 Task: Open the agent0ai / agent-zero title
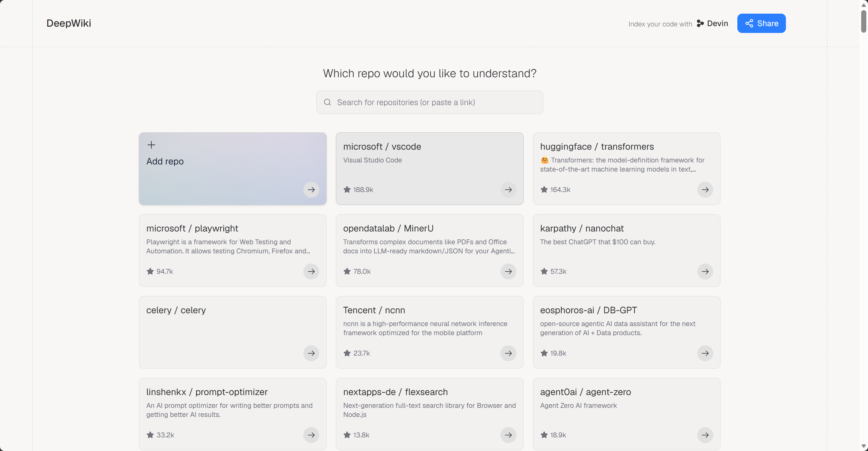(585, 392)
